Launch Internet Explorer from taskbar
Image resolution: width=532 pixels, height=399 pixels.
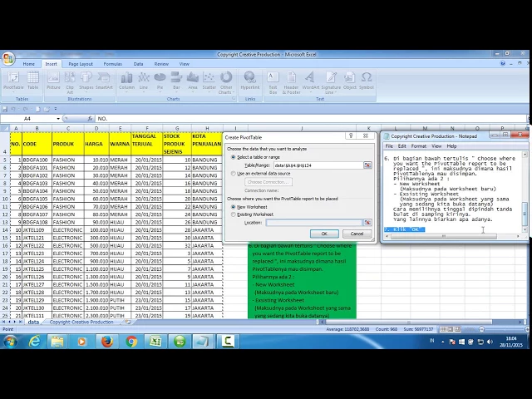[34, 342]
